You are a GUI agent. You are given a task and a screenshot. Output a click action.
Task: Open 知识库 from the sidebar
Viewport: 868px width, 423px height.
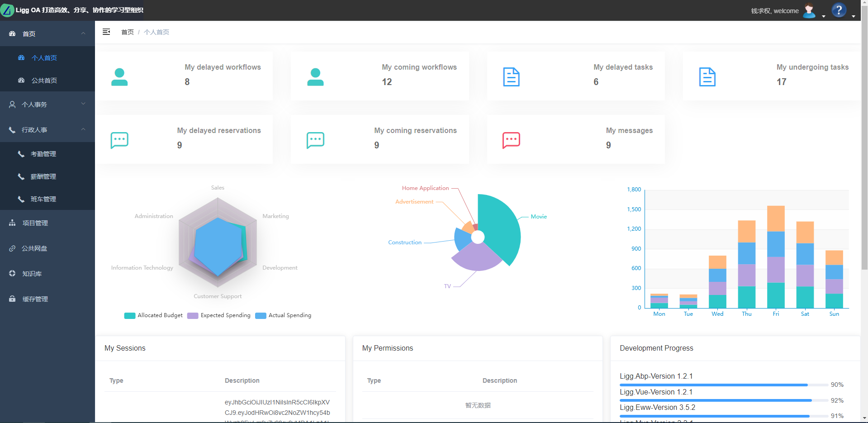coord(32,274)
